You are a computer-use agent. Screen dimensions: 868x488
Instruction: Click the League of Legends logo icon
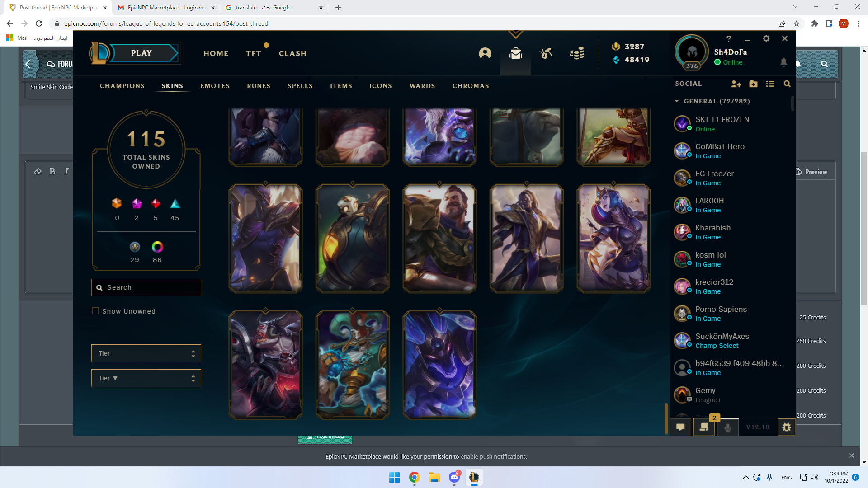[x=99, y=53]
